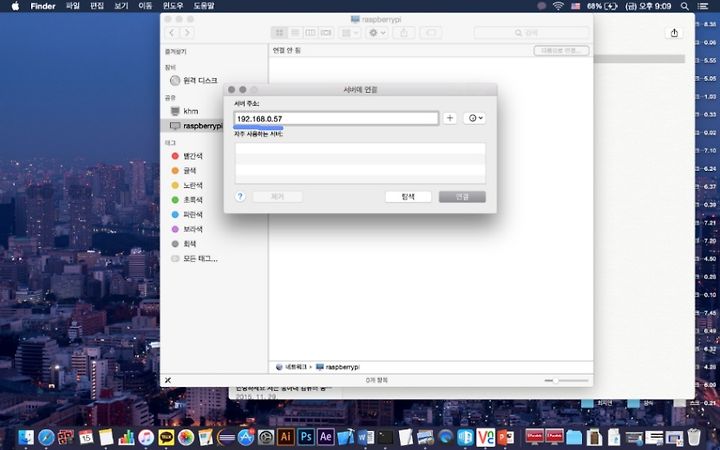
Task: Open Calendar from the dock
Action: click(86, 437)
